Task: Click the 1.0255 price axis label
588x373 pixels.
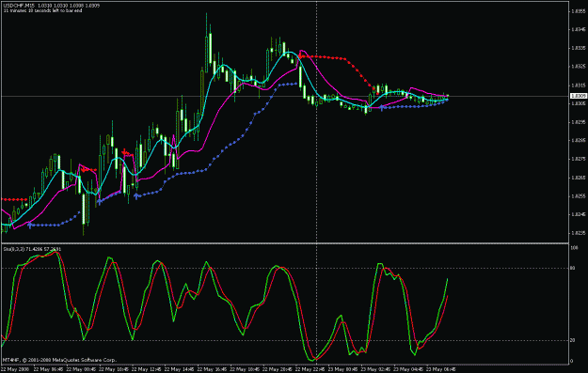Action: tap(578, 195)
